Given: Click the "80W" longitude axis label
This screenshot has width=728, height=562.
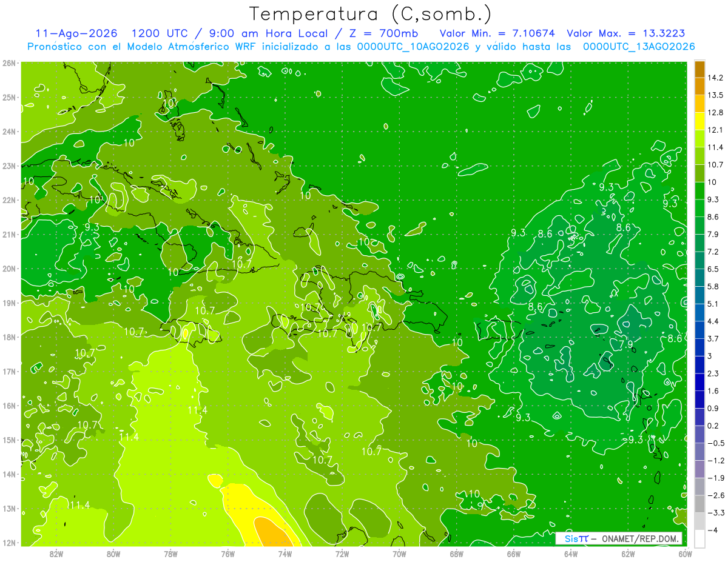Looking at the screenshot, I should [x=113, y=553].
